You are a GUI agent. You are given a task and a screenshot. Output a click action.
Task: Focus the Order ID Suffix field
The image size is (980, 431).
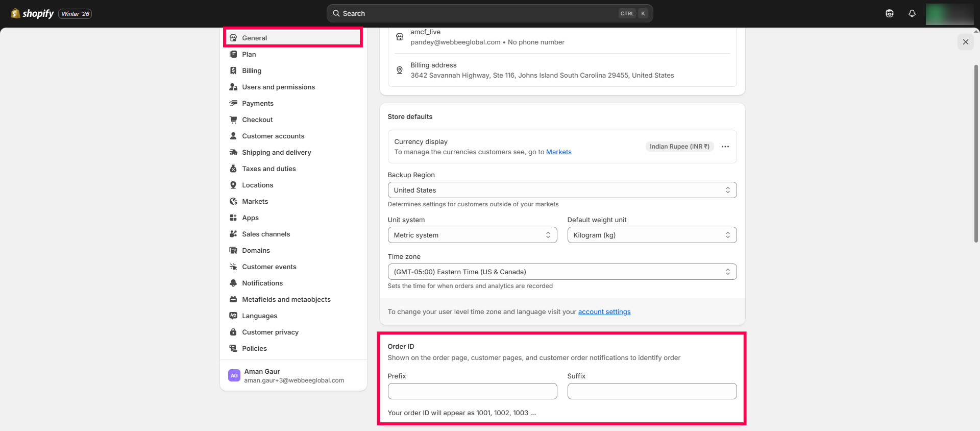[x=651, y=391]
